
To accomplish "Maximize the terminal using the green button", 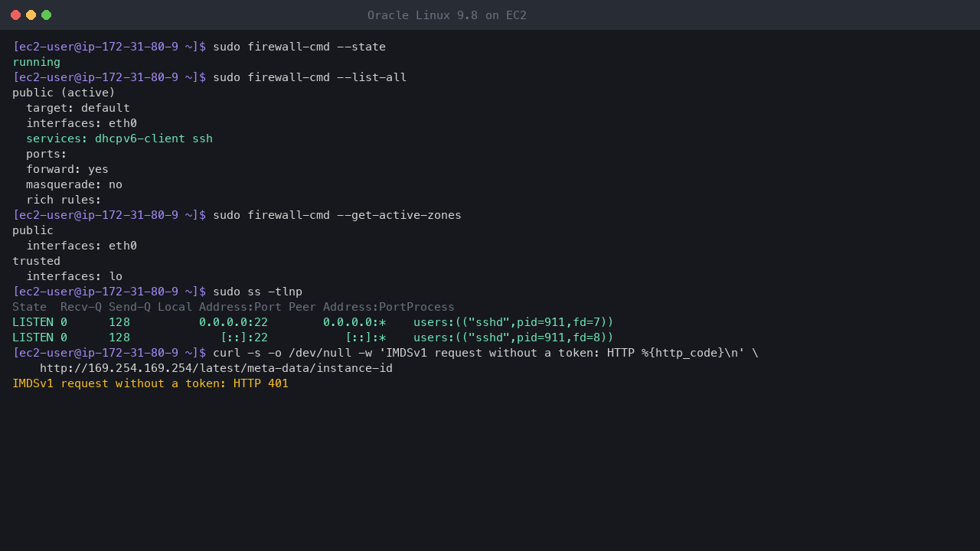I will tap(46, 15).
